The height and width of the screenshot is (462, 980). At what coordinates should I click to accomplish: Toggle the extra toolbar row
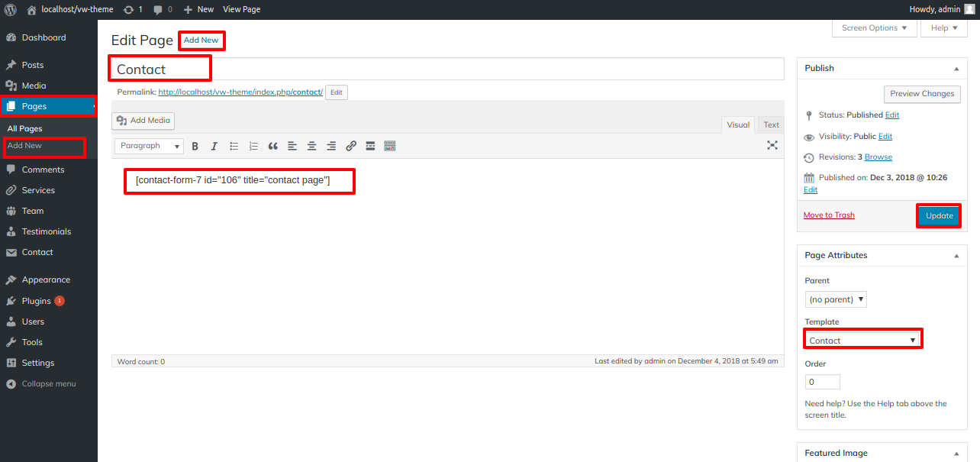pos(390,146)
